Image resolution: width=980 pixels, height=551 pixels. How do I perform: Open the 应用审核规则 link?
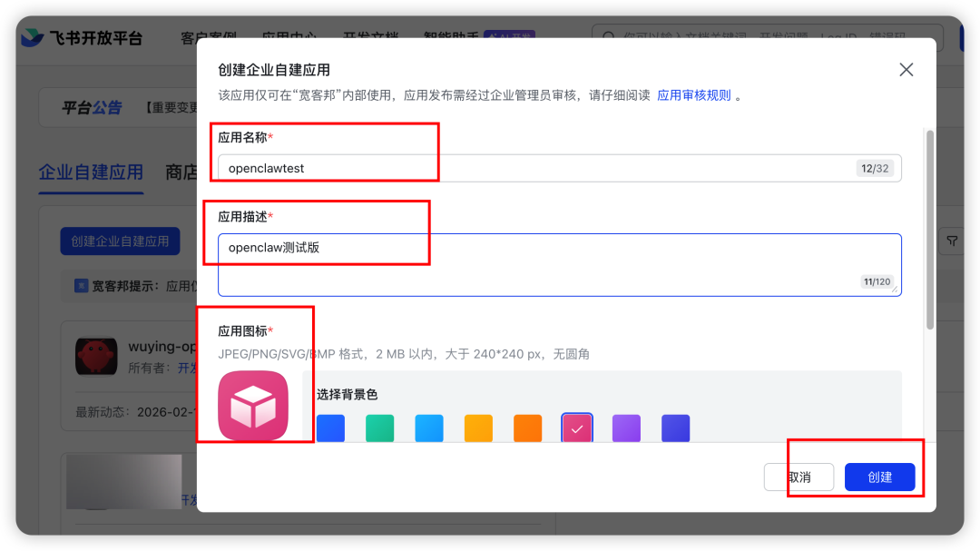point(693,93)
